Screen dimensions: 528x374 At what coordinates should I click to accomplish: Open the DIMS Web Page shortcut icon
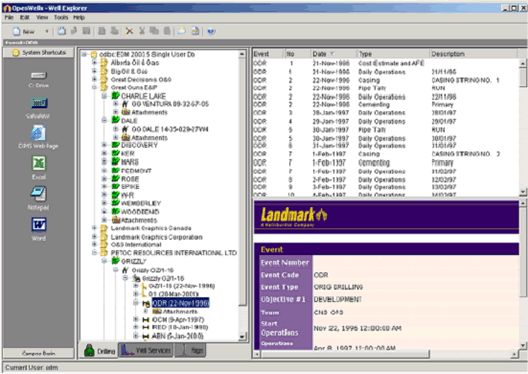pos(38,133)
